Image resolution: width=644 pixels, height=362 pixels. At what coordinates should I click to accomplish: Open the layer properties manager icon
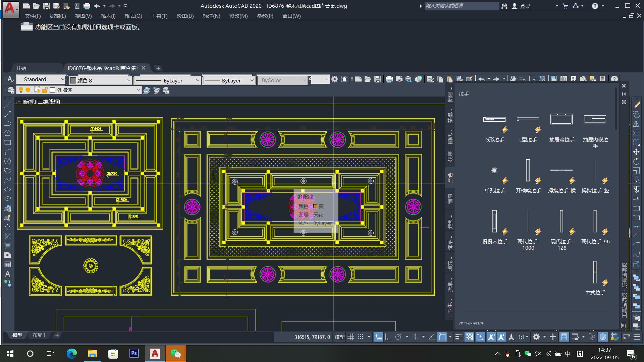coord(11,90)
